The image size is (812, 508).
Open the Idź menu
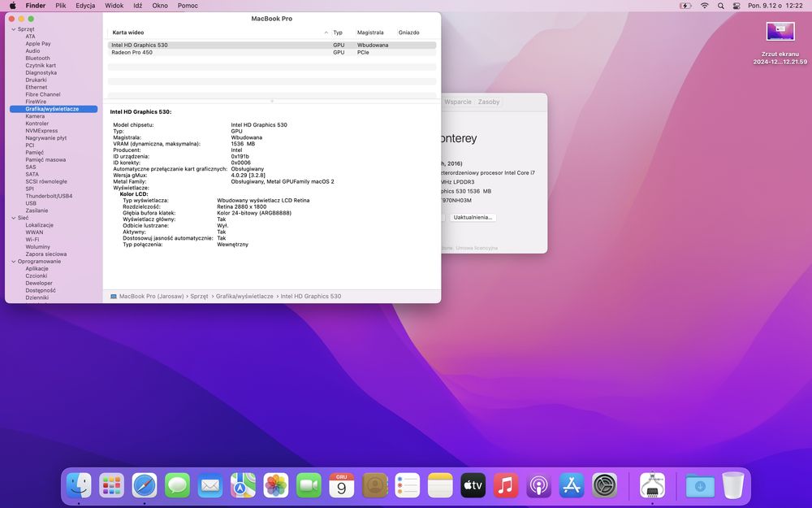tap(137, 6)
